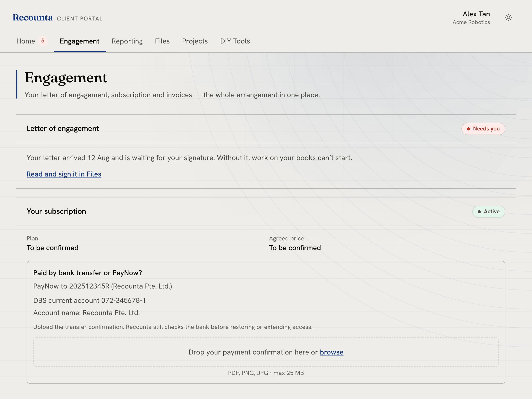The image size is (532, 399).
Task: Click the browse link to upload confirmation
Action: pyautogui.click(x=331, y=352)
